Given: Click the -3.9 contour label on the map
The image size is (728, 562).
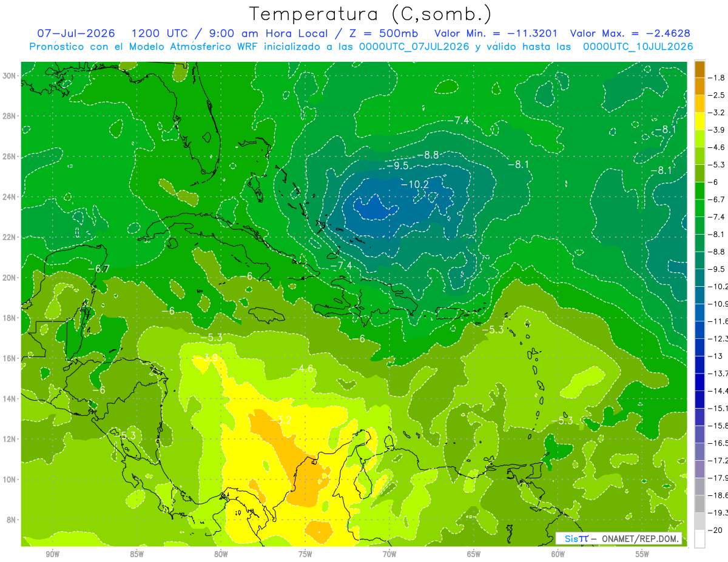Looking at the screenshot, I should click(207, 358).
